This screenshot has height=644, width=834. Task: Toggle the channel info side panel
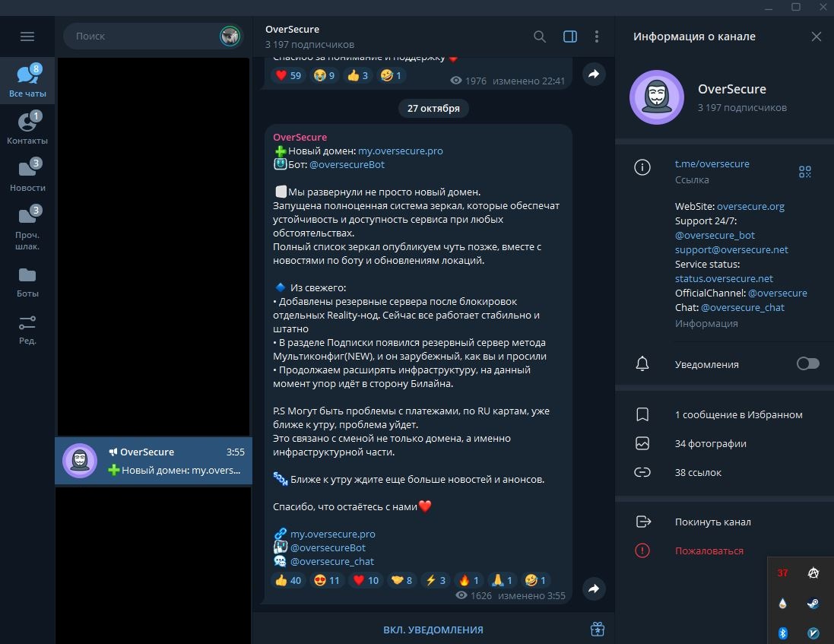[x=569, y=36]
